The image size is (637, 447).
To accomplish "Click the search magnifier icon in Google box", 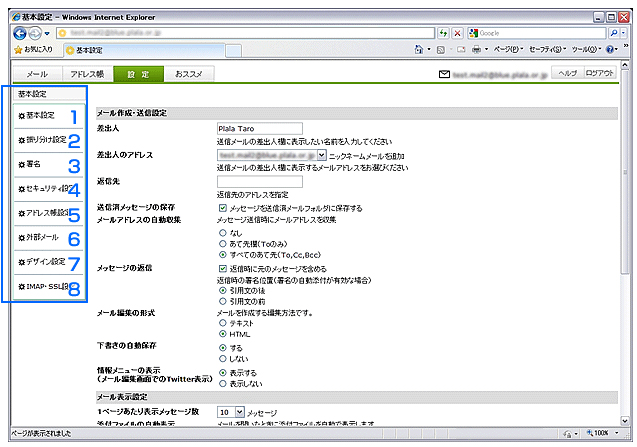I will (613, 33).
